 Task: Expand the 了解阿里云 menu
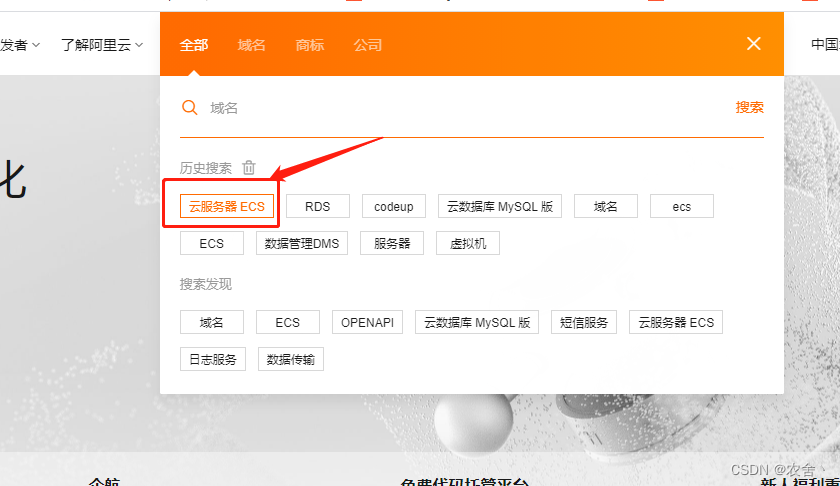[x=102, y=45]
